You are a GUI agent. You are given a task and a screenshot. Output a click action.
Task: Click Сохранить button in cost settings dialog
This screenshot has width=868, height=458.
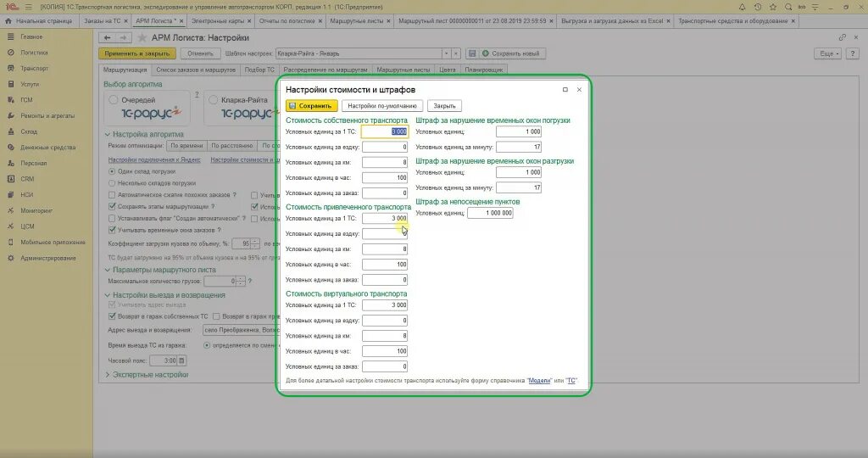pyautogui.click(x=312, y=106)
